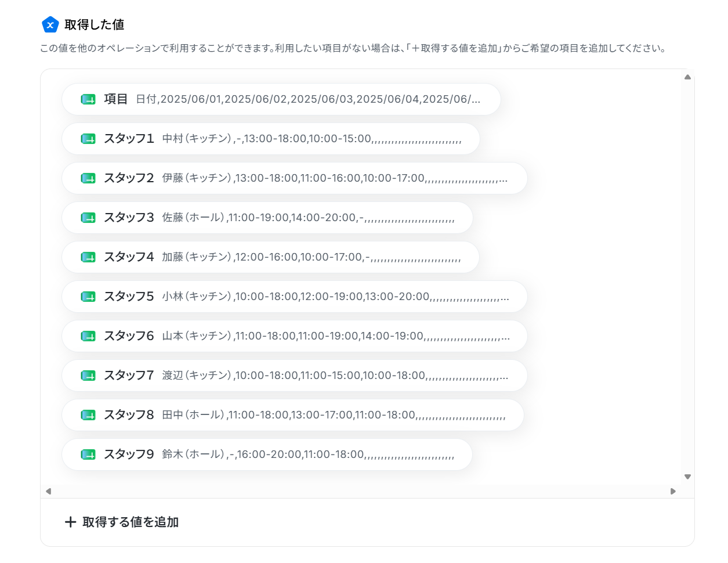Click the スタッフ9 label

tap(129, 454)
